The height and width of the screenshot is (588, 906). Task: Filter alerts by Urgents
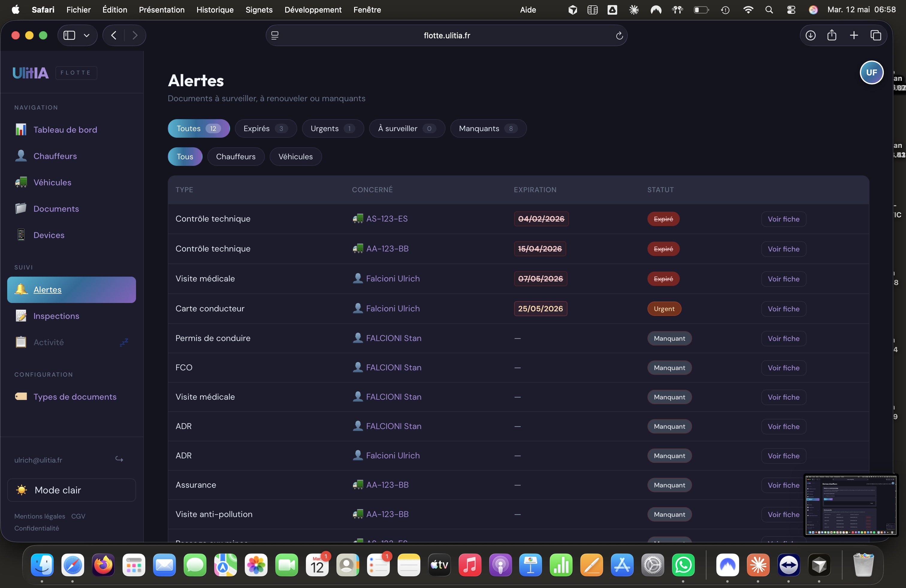[x=333, y=128]
